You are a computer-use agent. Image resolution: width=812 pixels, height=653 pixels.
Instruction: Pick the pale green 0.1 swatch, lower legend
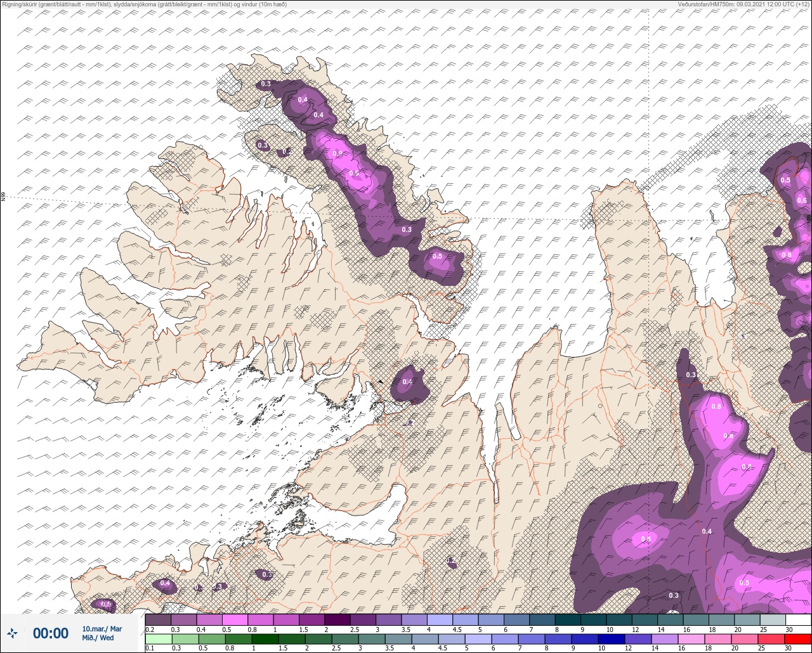158,638
